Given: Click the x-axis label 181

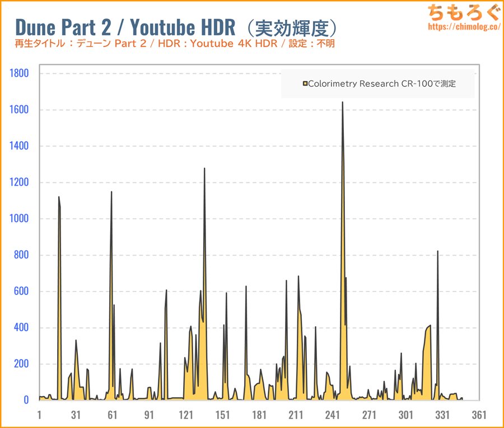Looking at the screenshot, I should (259, 415).
